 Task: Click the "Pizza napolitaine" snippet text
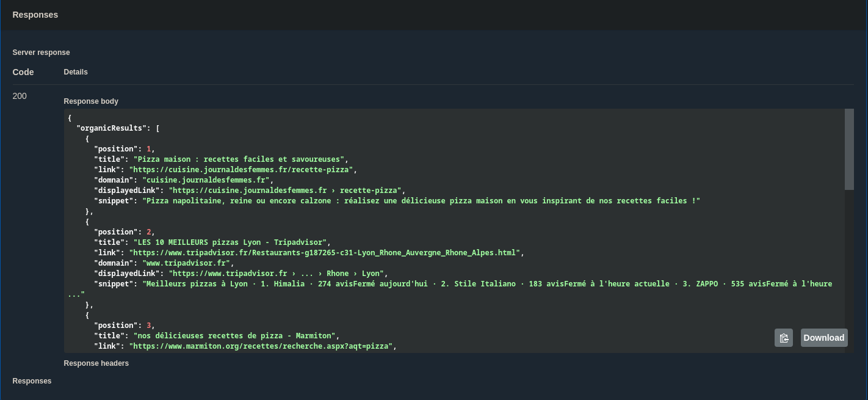click(x=421, y=200)
